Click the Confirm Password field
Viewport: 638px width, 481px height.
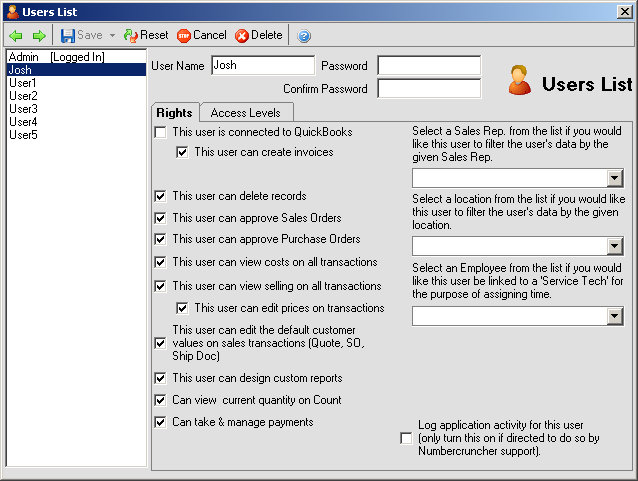pyautogui.click(x=428, y=88)
